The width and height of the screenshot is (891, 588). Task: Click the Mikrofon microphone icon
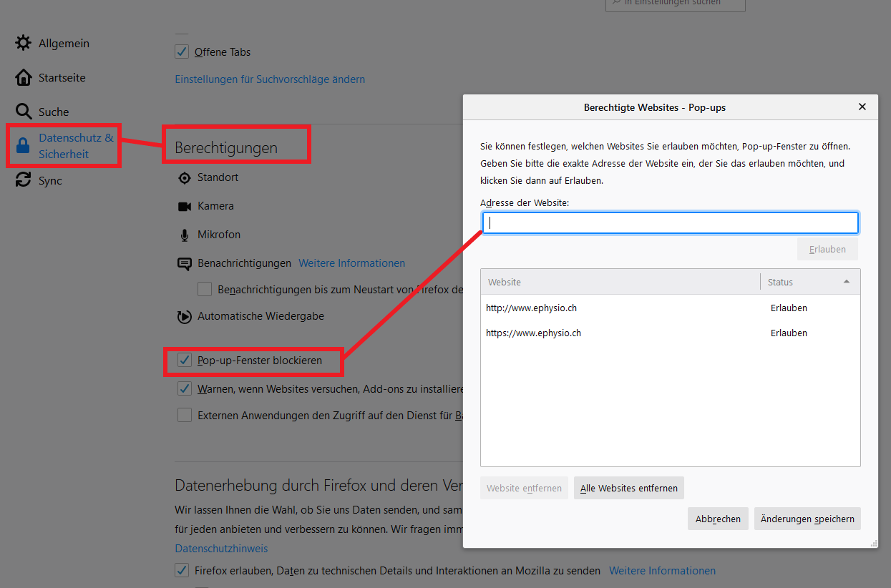coord(185,235)
